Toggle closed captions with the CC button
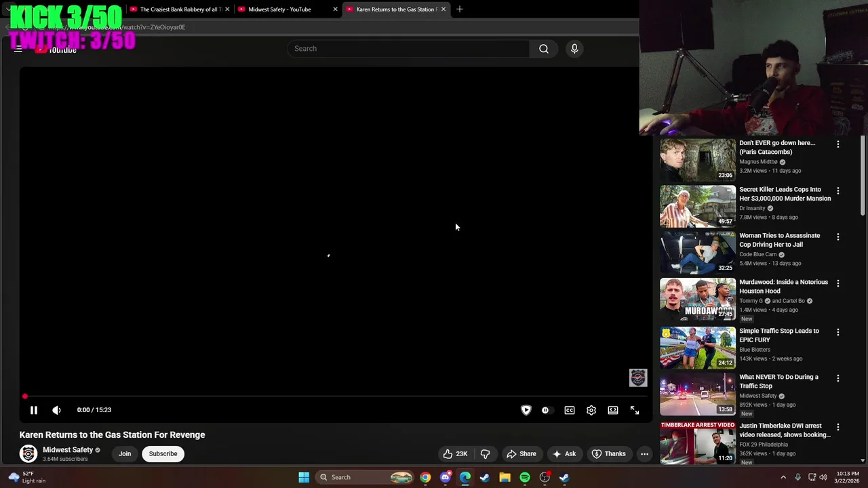Screen dimensions: 868x488 [570, 410]
